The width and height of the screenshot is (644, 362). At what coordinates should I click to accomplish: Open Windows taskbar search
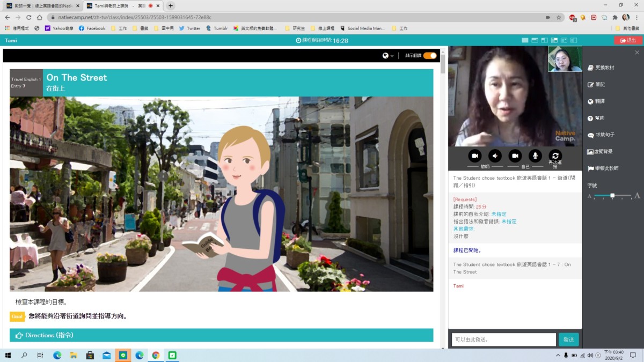[x=24, y=355]
